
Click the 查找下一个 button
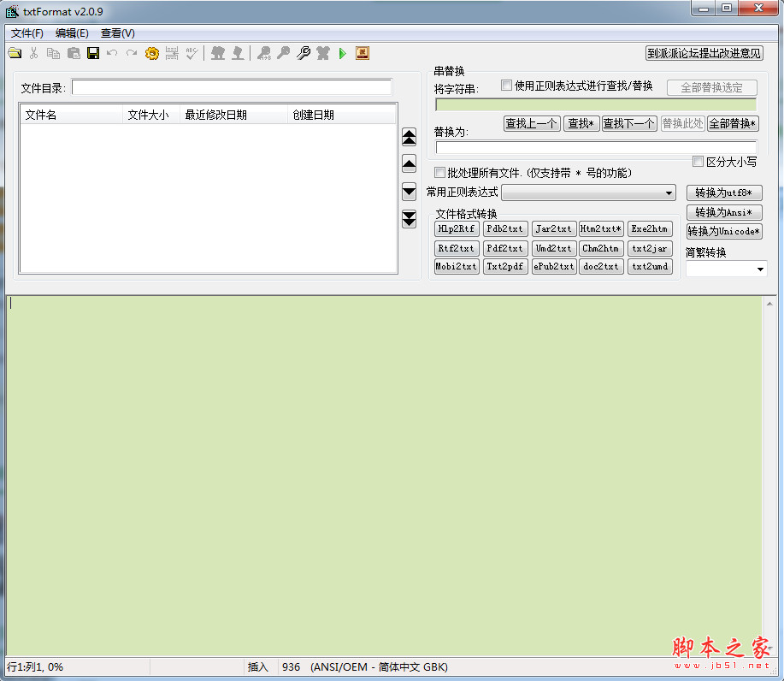coord(629,124)
